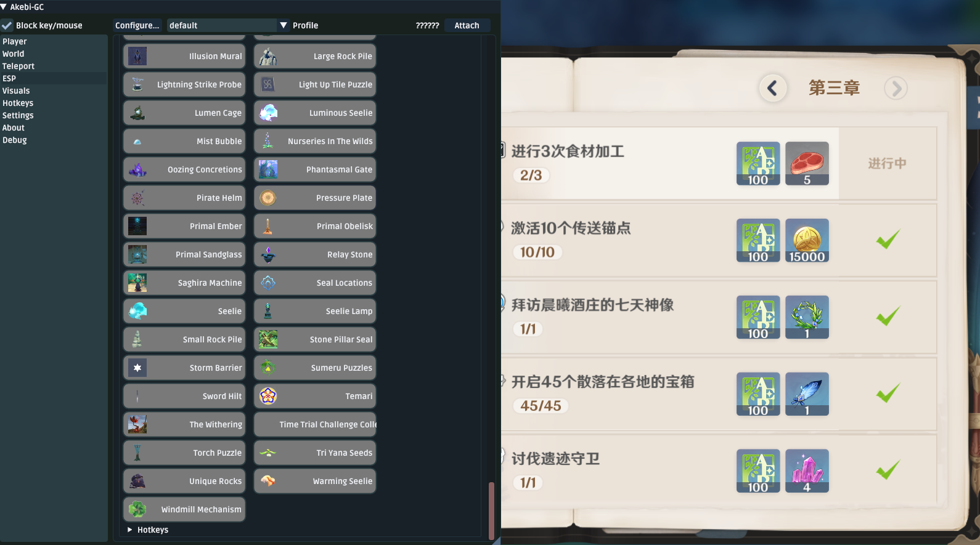Click the Pressure Plate icon
Screen dimensions: 980x545
point(267,198)
